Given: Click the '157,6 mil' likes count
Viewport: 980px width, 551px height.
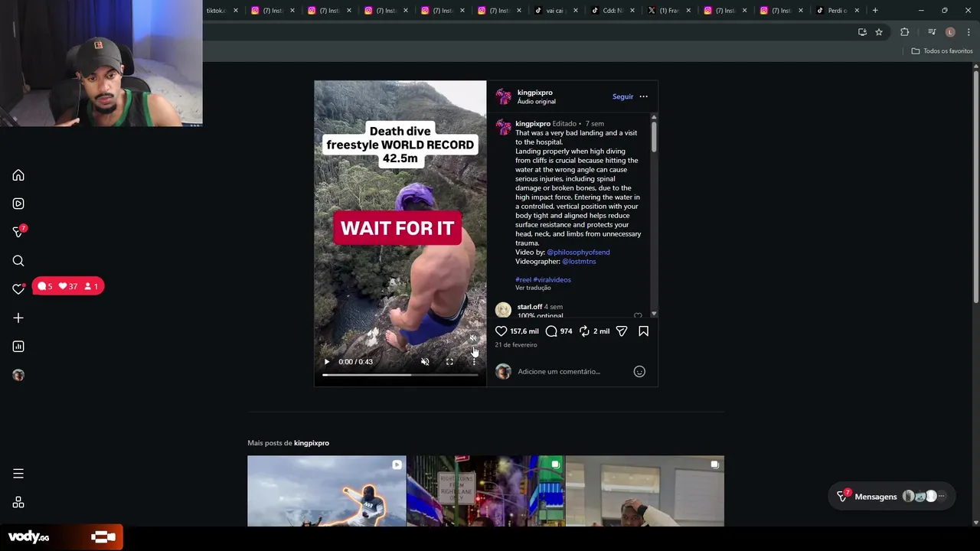Looking at the screenshot, I should pyautogui.click(x=524, y=331).
